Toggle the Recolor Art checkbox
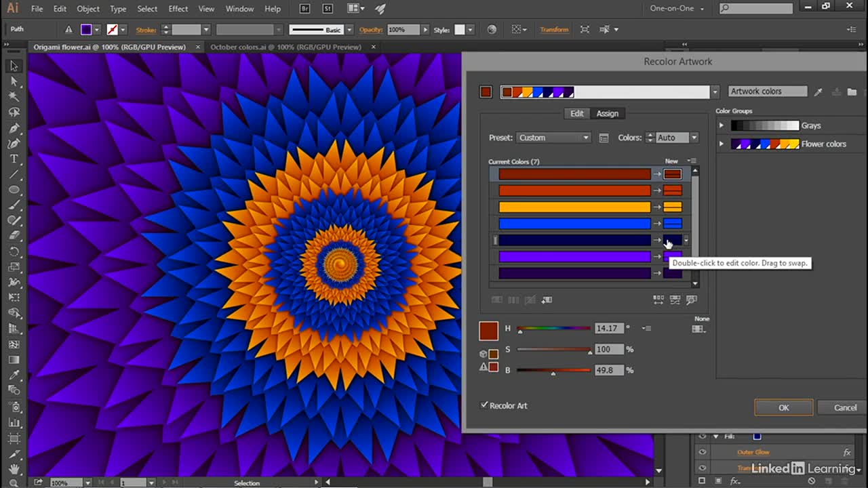This screenshot has width=868, height=488. click(484, 405)
